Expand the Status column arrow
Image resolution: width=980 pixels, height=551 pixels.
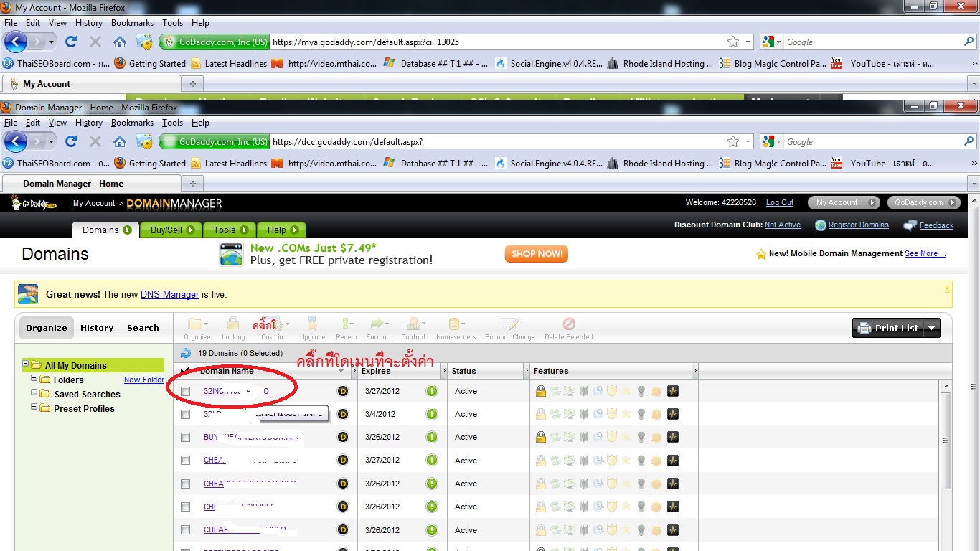(x=526, y=371)
